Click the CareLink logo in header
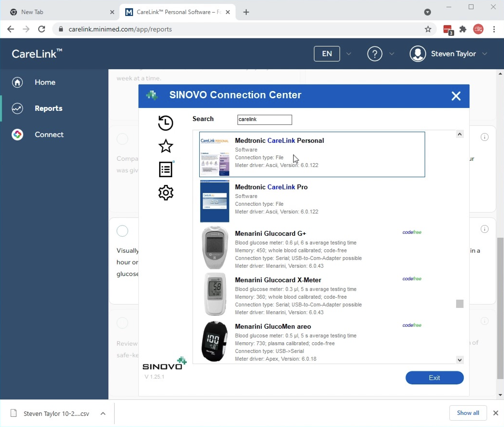This screenshot has width=504, height=427. click(x=37, y=54)
